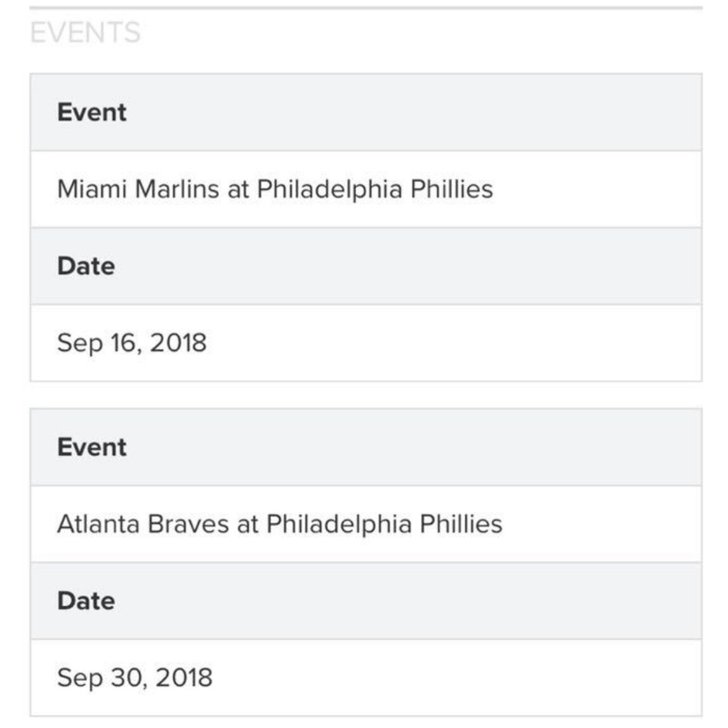The image size is (728, 728).
Task: Click the number 16 in first date
Action: pos(124,343)
